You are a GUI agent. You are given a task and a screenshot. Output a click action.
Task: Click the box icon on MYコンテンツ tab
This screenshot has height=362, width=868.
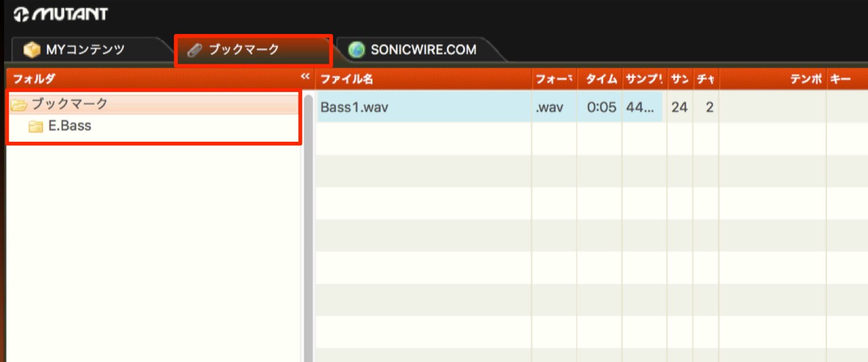(x=31, y=50)
